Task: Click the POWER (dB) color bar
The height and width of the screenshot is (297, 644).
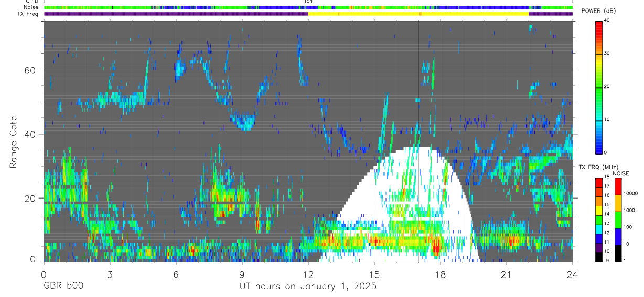Action: [598, 87]
